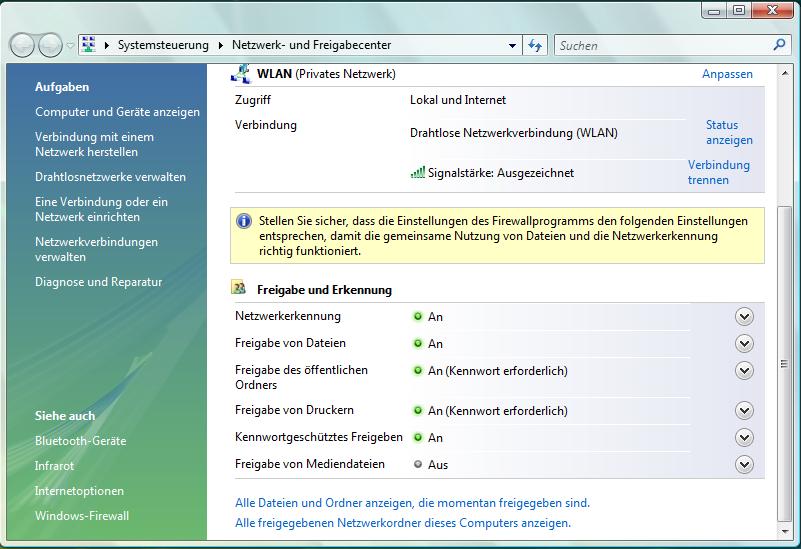Viewport: 801px width, 549px height.
Task: Click the Refresh button next to address bar
Action: (535, 45)
